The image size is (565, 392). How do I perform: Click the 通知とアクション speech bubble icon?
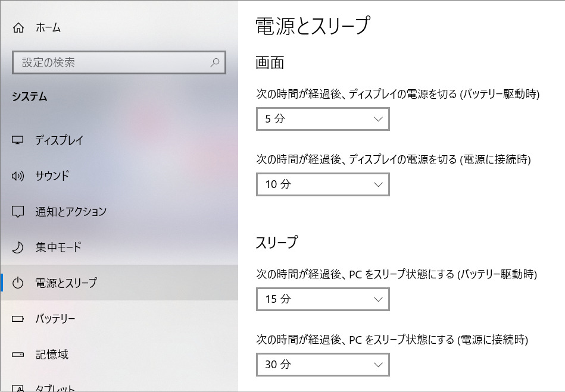click(18, 212)
